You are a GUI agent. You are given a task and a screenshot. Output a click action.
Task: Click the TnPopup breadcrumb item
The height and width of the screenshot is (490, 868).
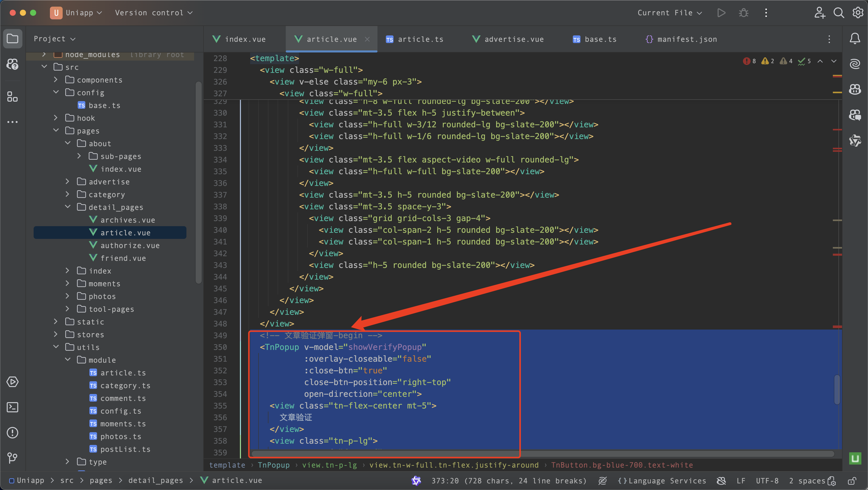click(x=273, y=465)
